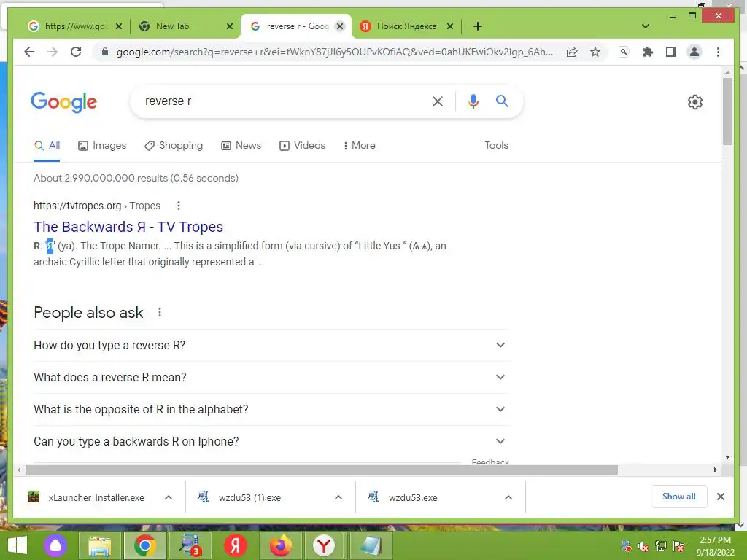Image resolution: width=747 pixels, height=560 pixels.
Task: Switch to News results
Action: tap(241, 146)
